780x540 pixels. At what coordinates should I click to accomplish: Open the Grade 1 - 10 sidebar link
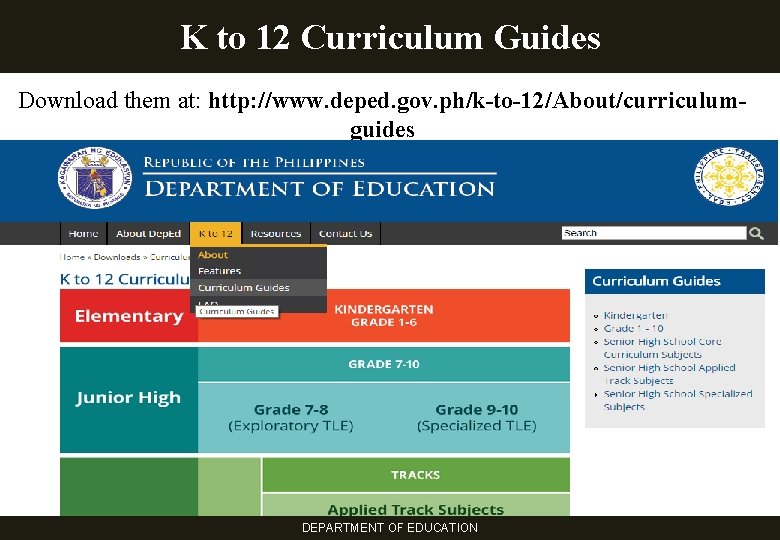coord(633,328)
